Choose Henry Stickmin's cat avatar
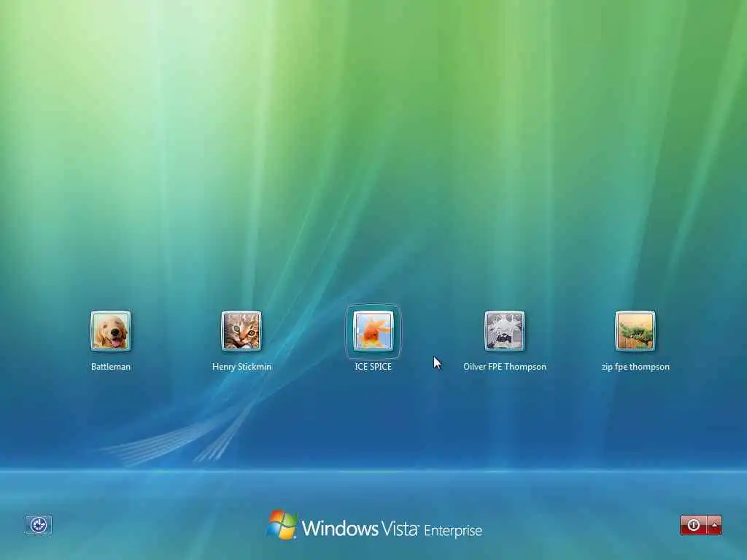 (x=241, y=331)
